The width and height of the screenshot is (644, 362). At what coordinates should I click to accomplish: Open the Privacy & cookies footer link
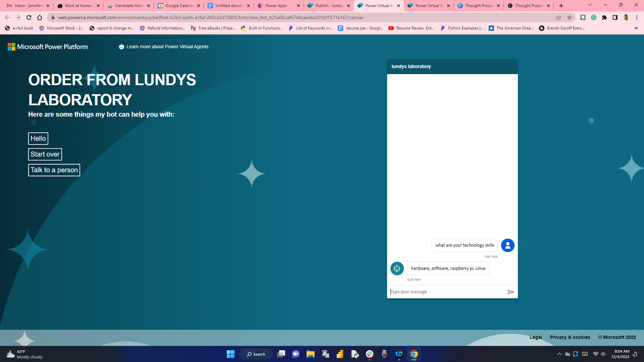(x=570, y=337)
